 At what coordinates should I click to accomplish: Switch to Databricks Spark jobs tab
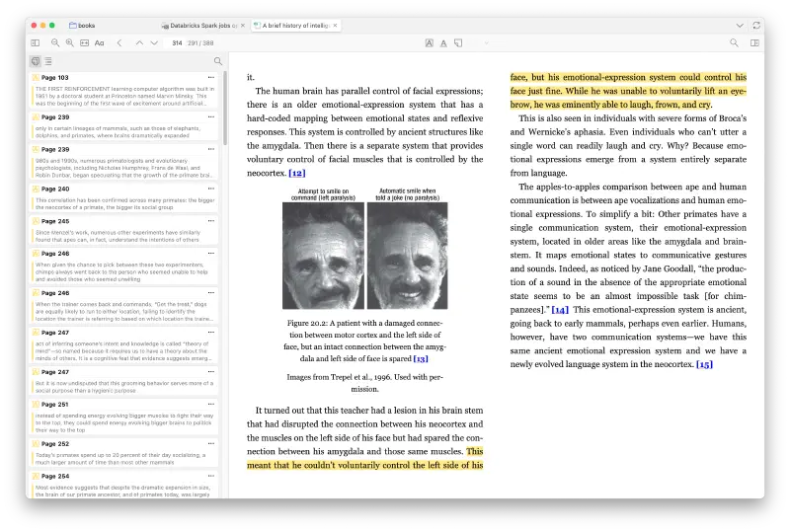(x=203, y=25)
